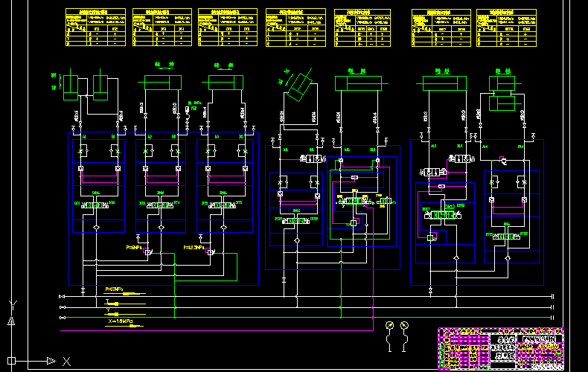Click the P=12.5MPa pressure valve symbol
This screenshot has width=588, height=372.
point(209,254)
